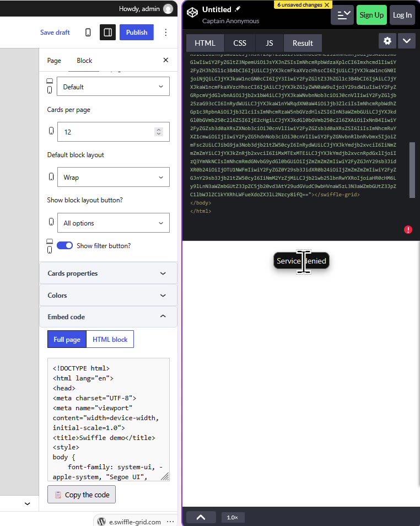Click WordPress logo in bottom site pill
This screenshot has width=420, height=526.
(101, 521)
